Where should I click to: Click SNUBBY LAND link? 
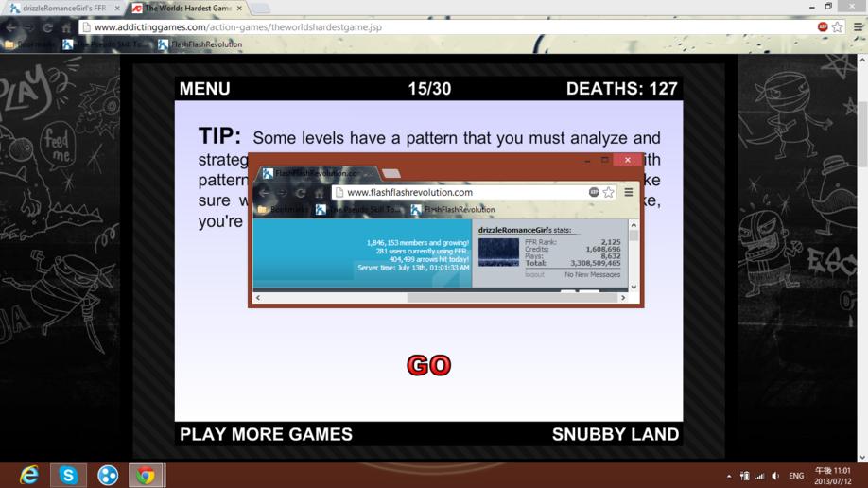point(615,434)
